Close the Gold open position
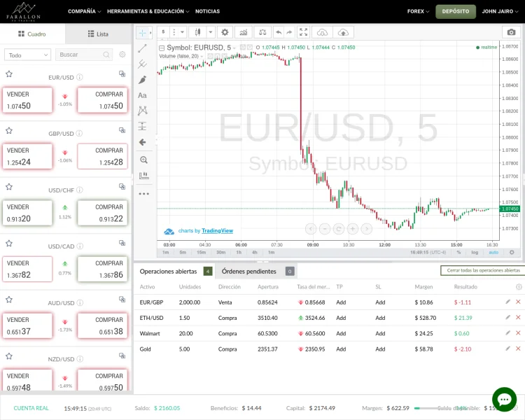The image size is (525, 420). [518, 349]
